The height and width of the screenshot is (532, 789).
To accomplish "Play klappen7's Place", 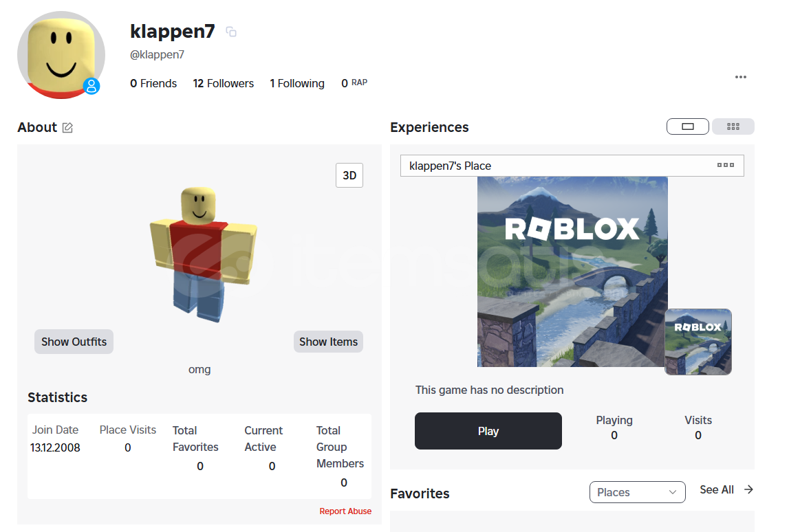I will point(488,431).
